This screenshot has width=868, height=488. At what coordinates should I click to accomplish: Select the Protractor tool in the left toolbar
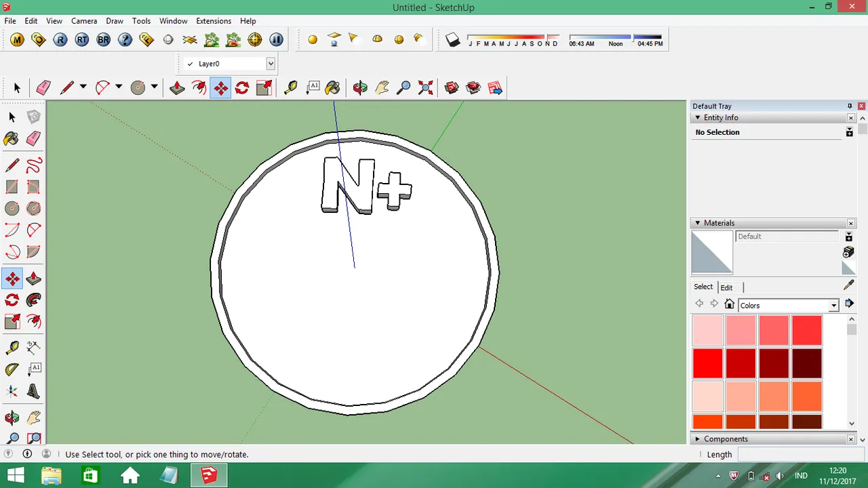pyautogui.click(x=12, y=370)
